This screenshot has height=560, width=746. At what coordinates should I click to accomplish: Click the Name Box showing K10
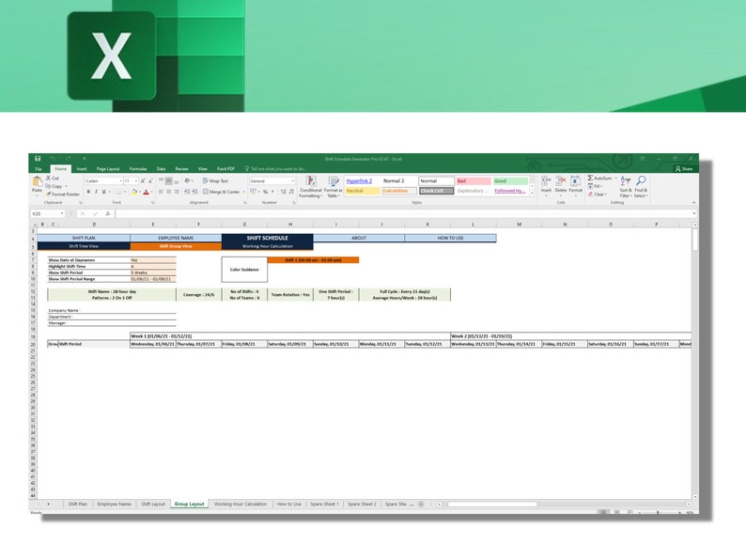pos(48,213)
